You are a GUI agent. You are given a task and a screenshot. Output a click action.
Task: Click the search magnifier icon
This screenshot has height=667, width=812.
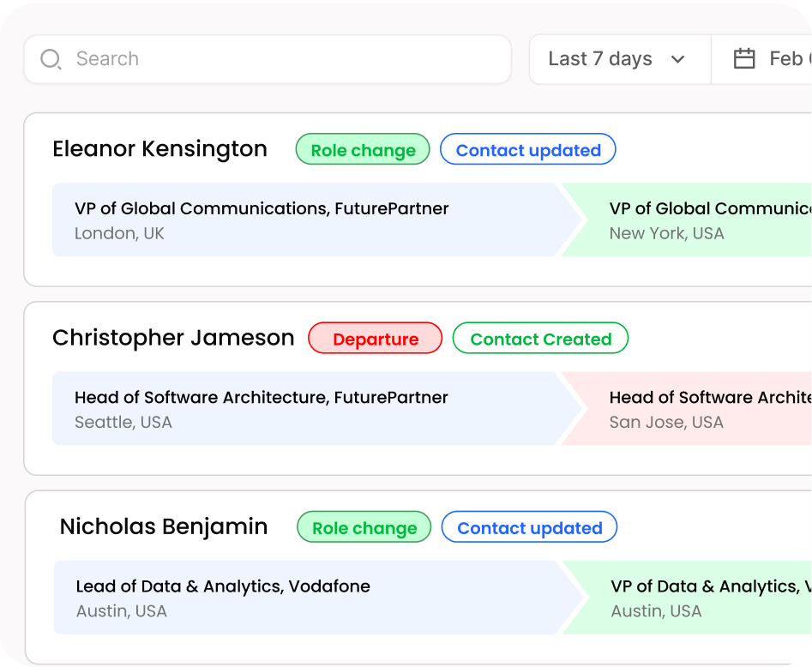click(x=51, y=59)
